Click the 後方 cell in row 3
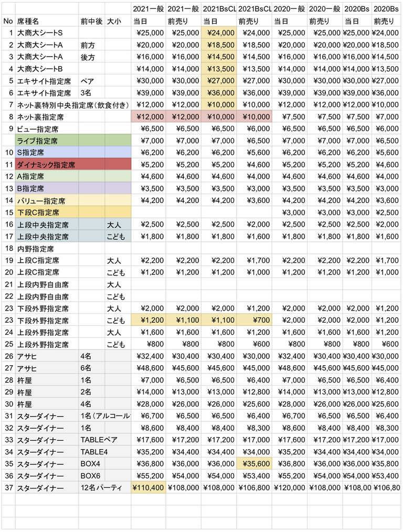This screenshot has height=532, width=403. pyautogui.click(x=92, y=57)
